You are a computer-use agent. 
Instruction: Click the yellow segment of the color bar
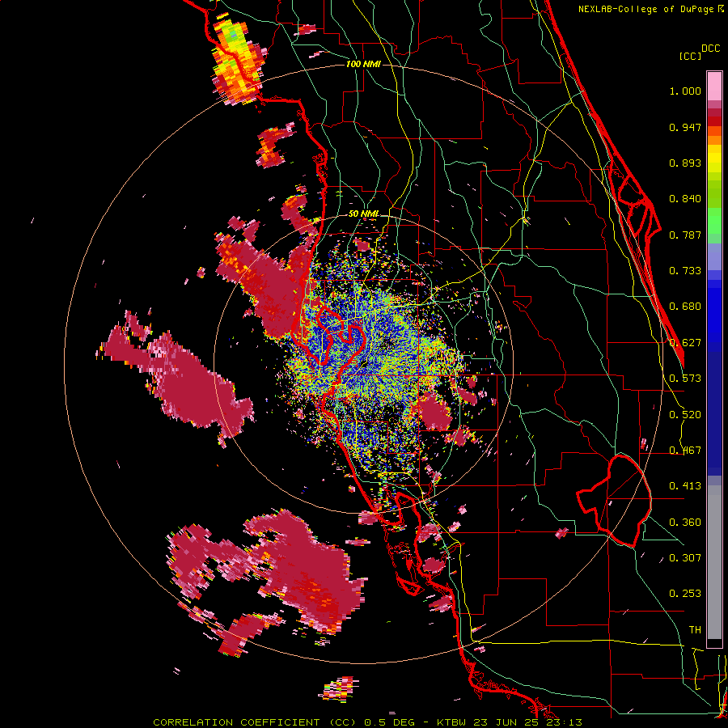[x=714, y=160]
